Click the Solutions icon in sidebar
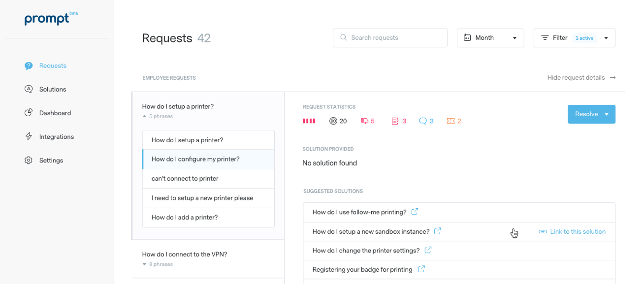This screenshot has height=284, width=644. pos(29,89)
